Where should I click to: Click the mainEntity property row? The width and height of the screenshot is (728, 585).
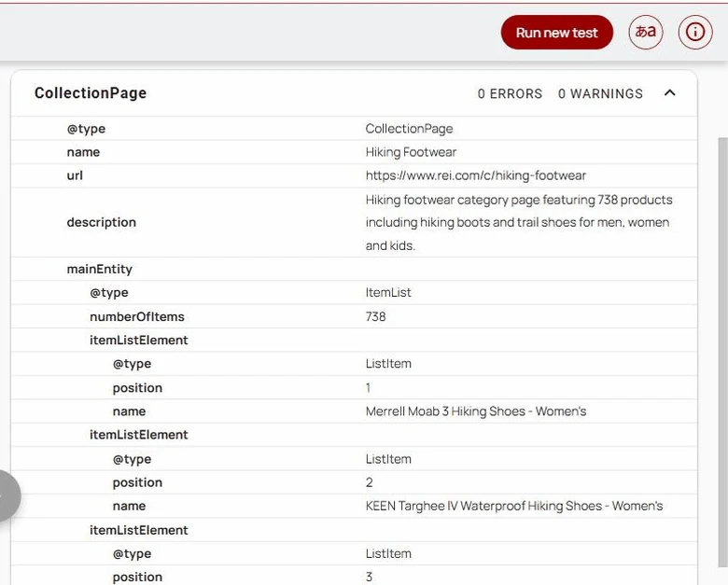355,269
